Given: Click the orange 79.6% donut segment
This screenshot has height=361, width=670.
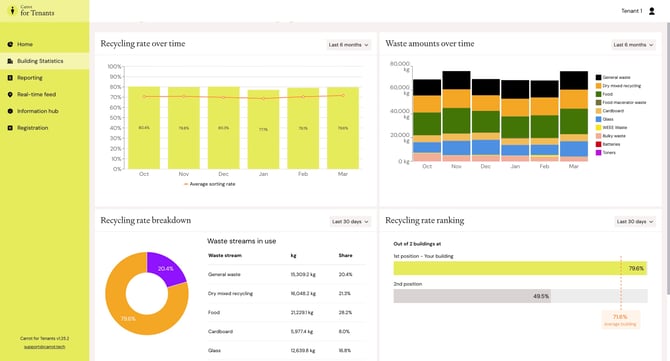Looking at the screenshot, I should pos(128,318).
